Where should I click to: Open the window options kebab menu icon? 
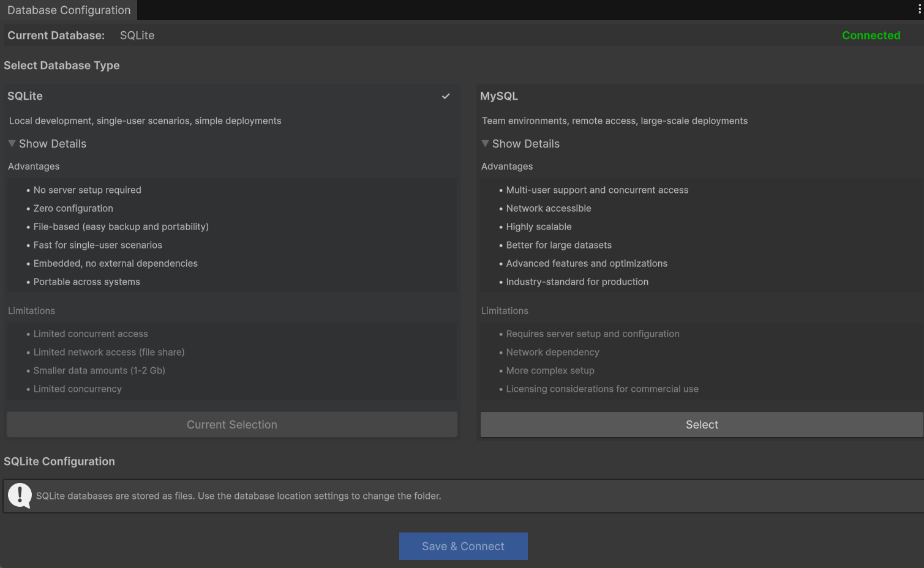click(919, 9)
